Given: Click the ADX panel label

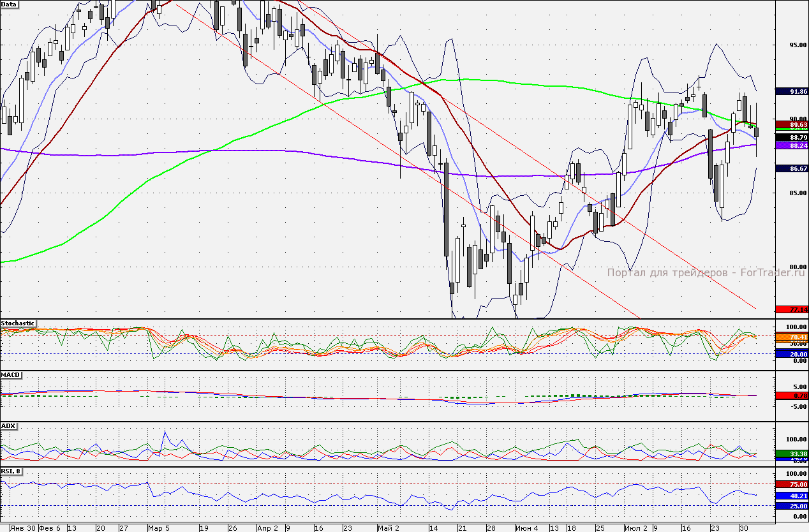Looking at the screenshot, I should (8, 425).
